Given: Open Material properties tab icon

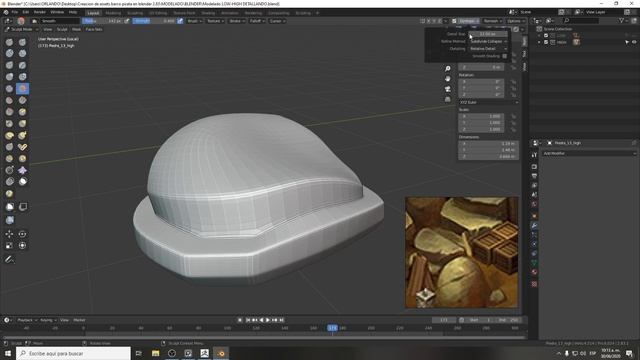Looking at the screenshot, I should (x=534, y=272).
